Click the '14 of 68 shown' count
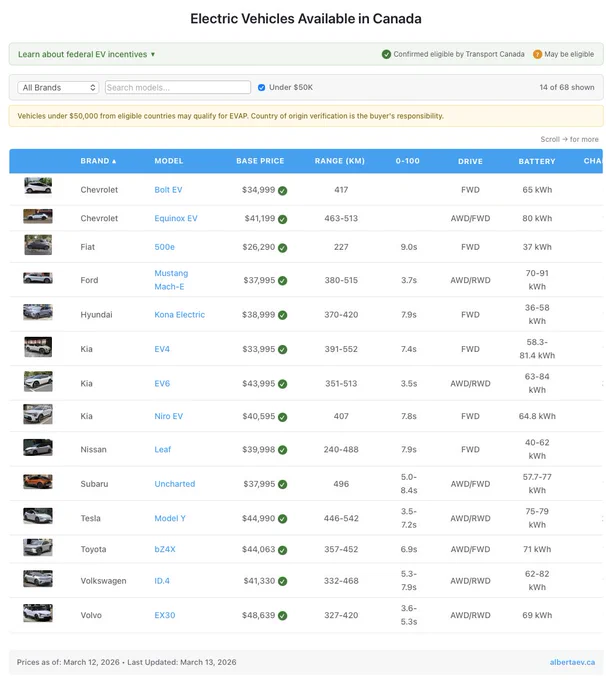606x680 pixels. pyautogui.click(x=567, y=87)
